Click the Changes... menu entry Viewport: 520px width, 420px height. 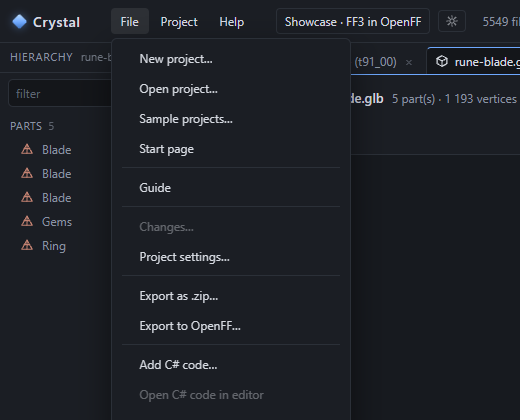(x=231, y=227)
